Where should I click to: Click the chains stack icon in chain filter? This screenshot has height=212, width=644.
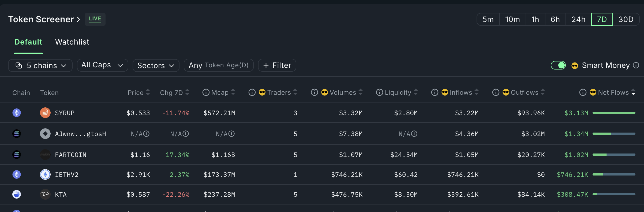tap(19, 65)
